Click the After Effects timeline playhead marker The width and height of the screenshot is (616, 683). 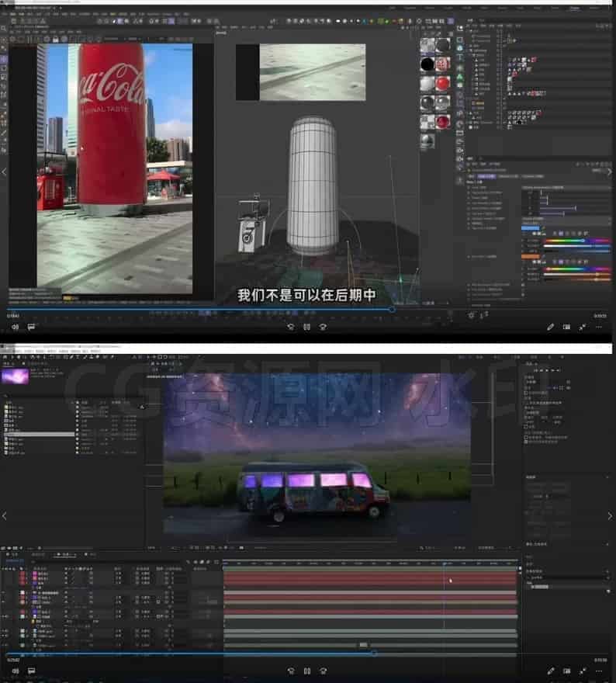[x=444, y=563]
